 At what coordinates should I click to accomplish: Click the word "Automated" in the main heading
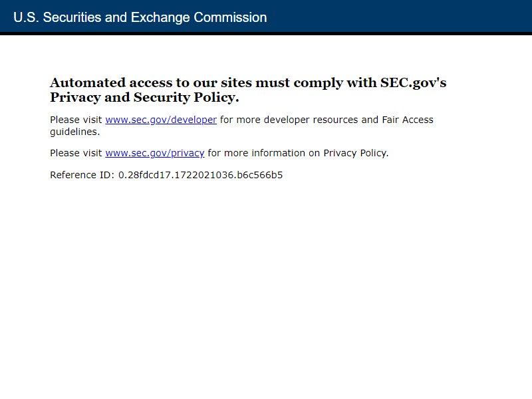(x=88, y=82)
